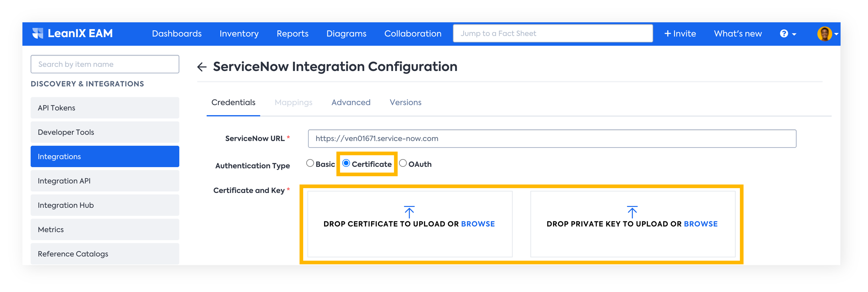Open Integration Hub in sidebar
Image resolution: width=868 pixels, height=292 pixels.
click(105, 205)
